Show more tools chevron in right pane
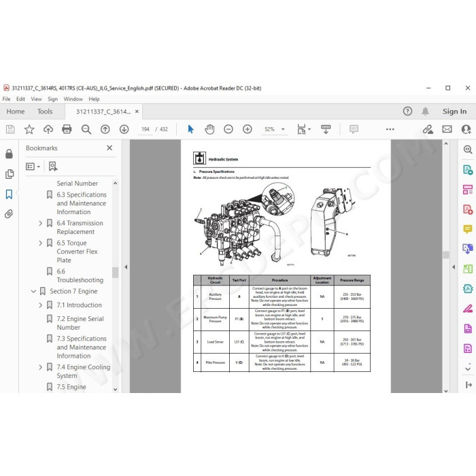This screenshot has width=476, height=476. point(468,369)
